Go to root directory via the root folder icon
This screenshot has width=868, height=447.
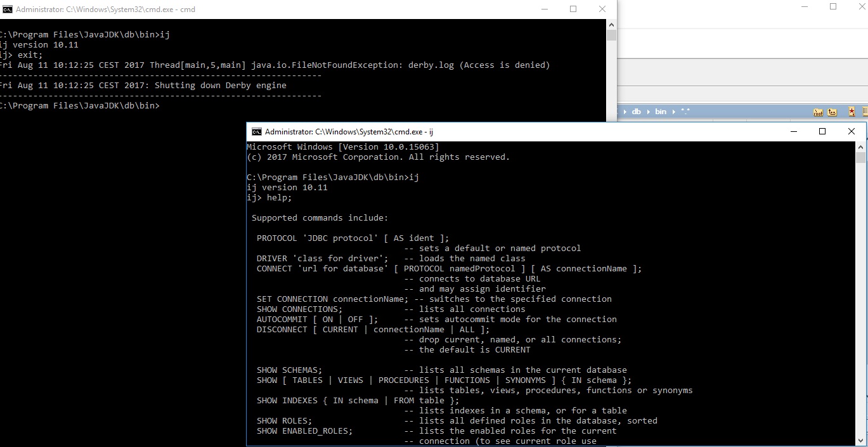point(819,112)
